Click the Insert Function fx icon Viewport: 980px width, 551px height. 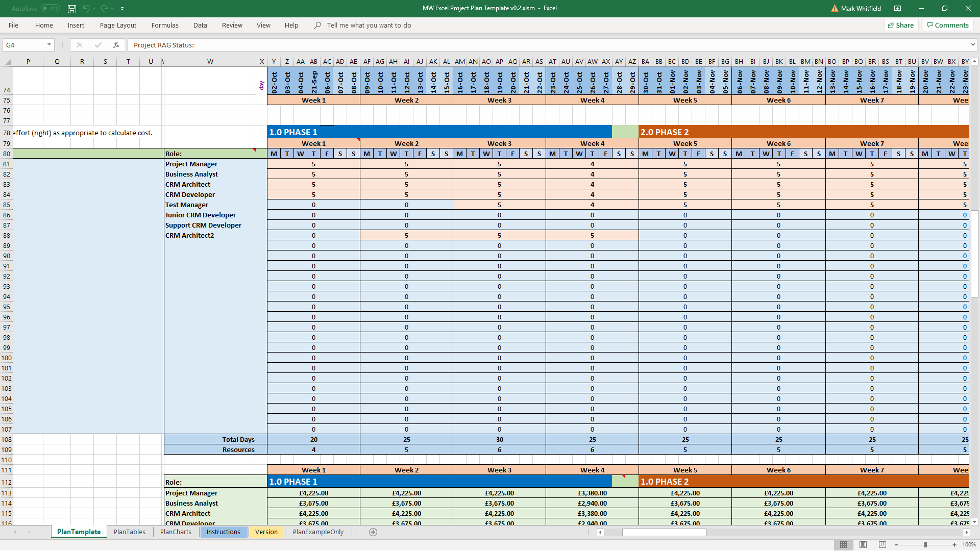click(116, 45)
